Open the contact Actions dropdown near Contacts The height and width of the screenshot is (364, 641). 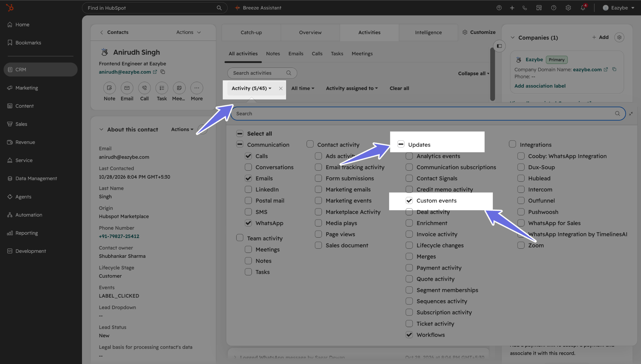point(188,32)
